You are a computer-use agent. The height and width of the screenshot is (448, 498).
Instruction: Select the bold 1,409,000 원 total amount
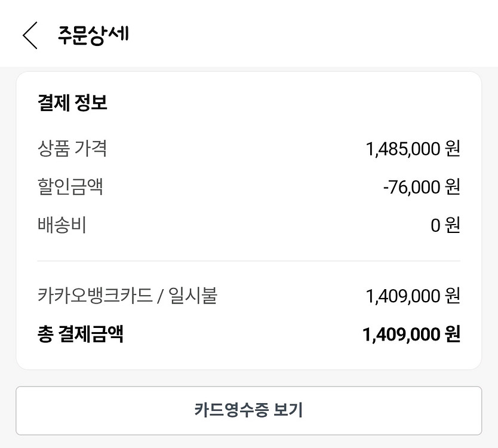[x=411, y=334]
